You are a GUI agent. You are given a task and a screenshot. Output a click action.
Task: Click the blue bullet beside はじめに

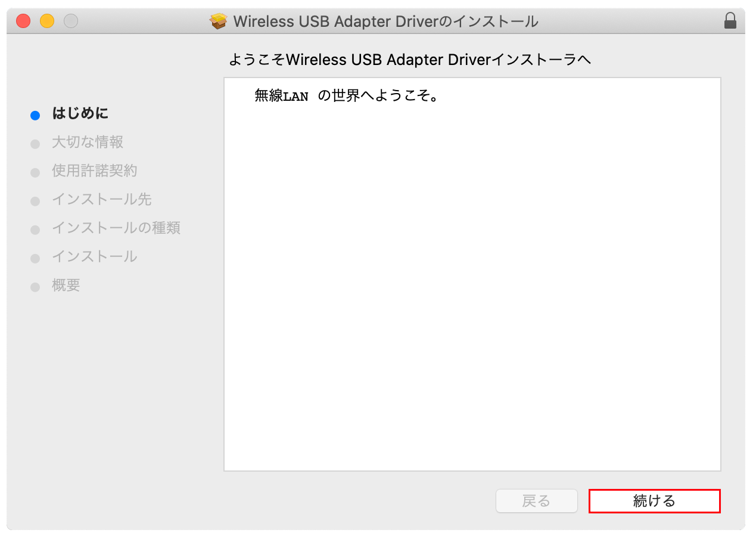click(35, 116)
